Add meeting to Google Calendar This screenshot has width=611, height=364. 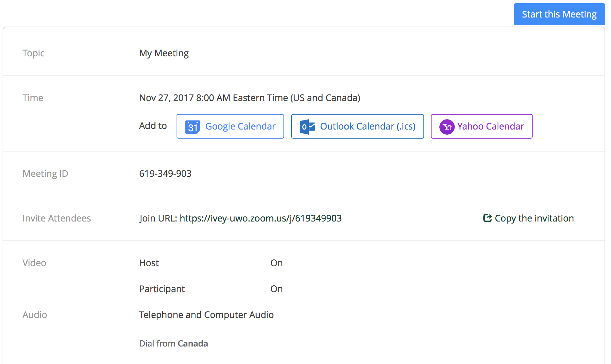(230, 126)
